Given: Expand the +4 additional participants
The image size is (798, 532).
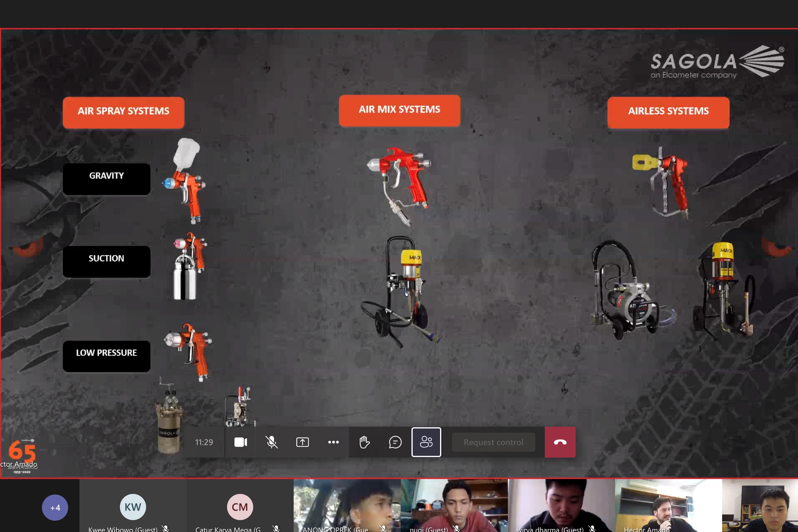Looking at the screenshot, I should pyautogui.click(x=55, y=508).
